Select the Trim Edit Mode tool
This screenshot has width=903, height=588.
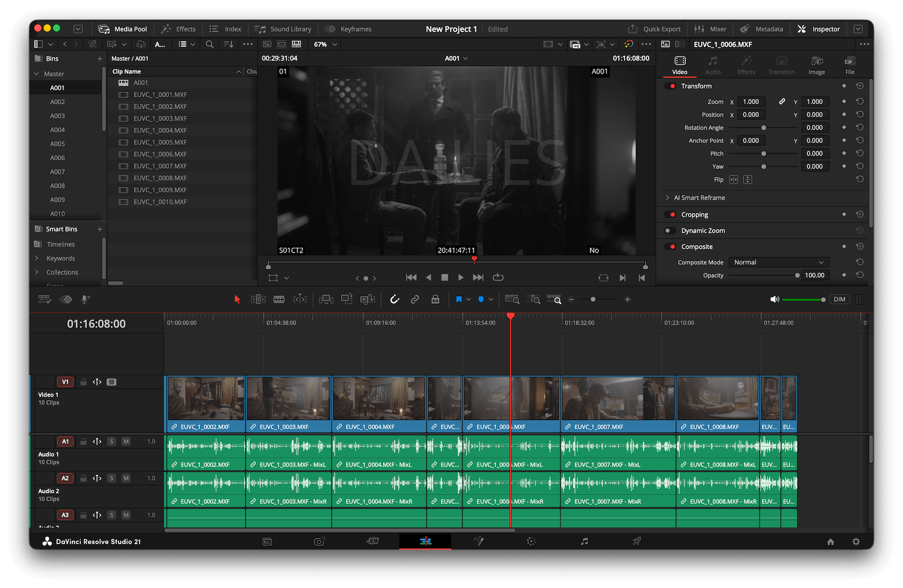click(x=258, y=299)
